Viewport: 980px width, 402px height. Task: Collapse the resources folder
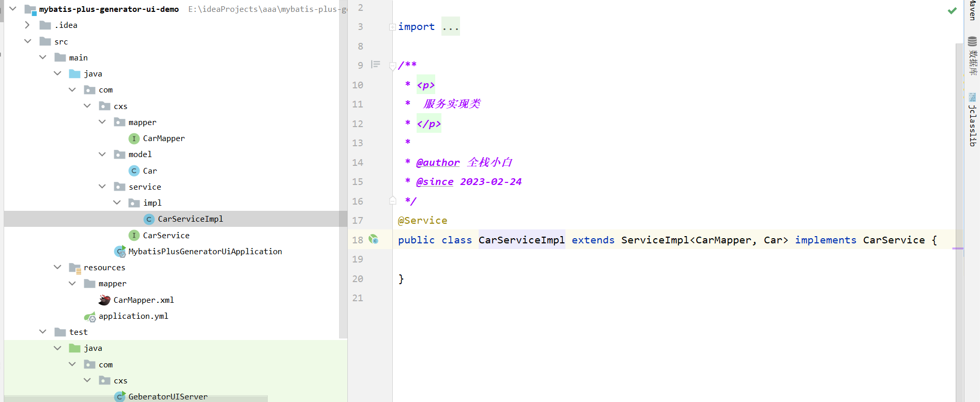57,267
